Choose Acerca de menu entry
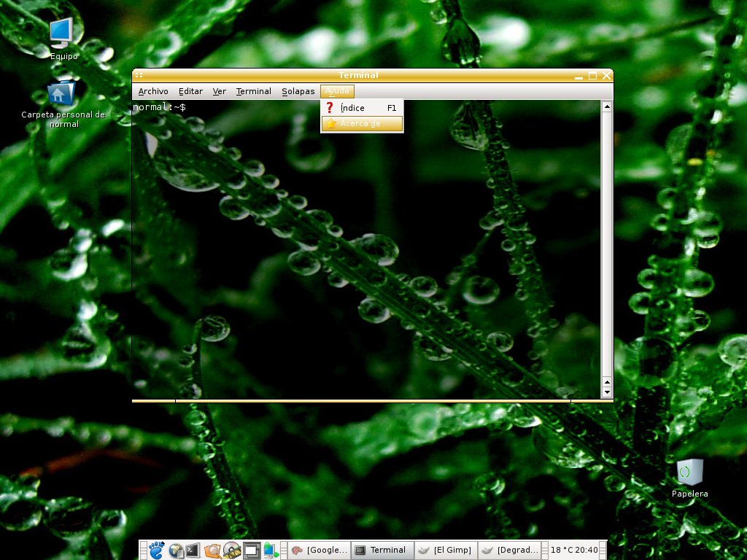This screenshot has width=747, height=560. tap(362, 123)
